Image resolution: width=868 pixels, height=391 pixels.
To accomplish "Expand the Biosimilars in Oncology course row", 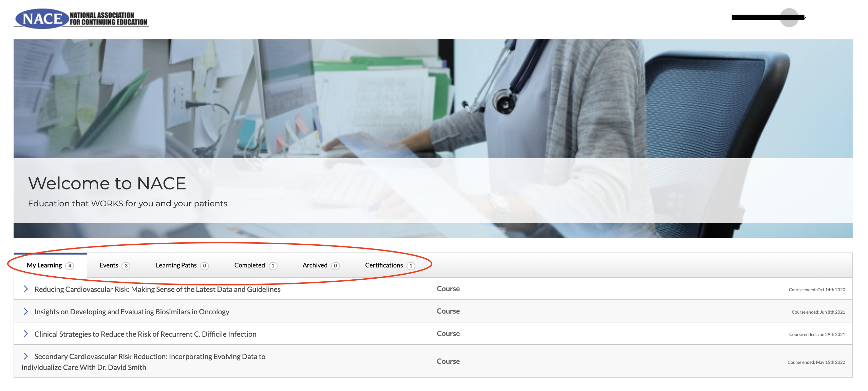I will tap(26, 311).
